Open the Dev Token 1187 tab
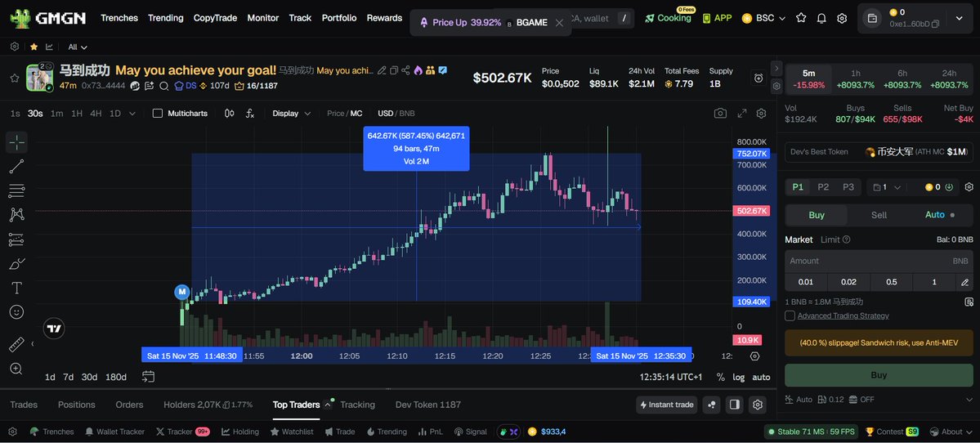 coord(428,405)
